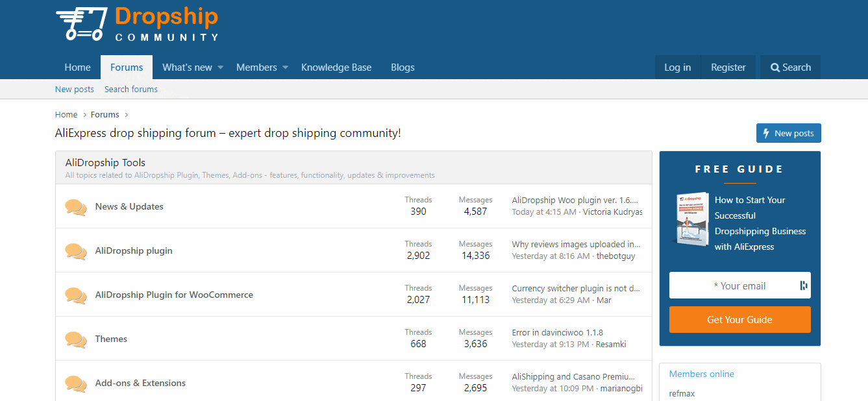Image resolution: width=868 pixels, height=401 pixels.
Task: Open the AliDropship plugin forum
Action: 134,251
